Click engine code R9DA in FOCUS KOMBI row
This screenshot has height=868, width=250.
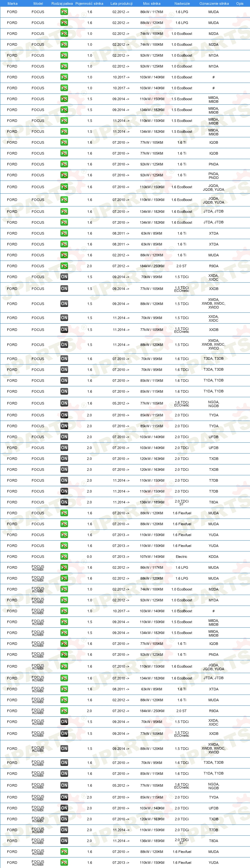pos(213,711)
